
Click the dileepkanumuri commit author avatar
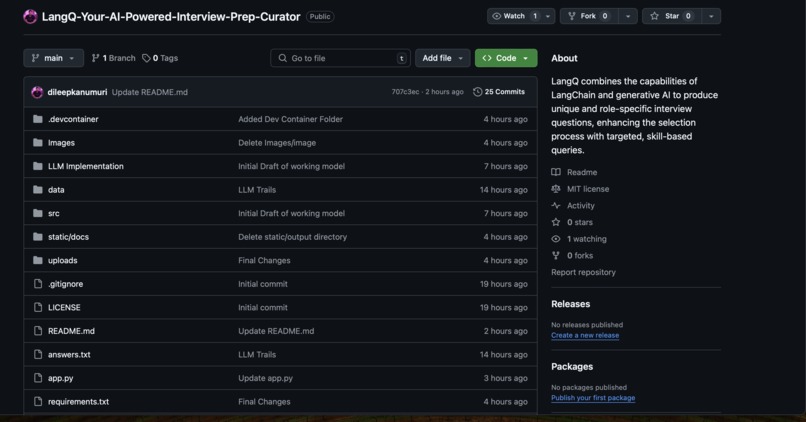pos(37,92)
